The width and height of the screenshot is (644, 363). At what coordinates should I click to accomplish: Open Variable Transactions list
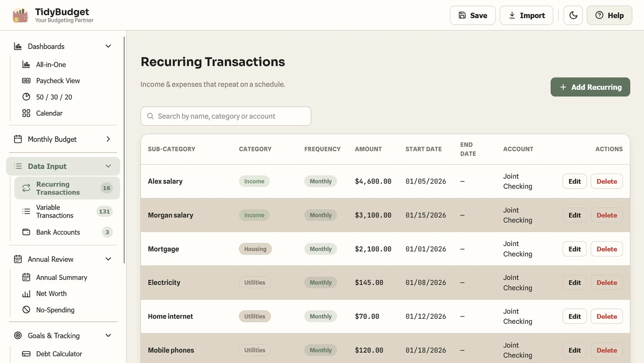(x=67, y=211)
